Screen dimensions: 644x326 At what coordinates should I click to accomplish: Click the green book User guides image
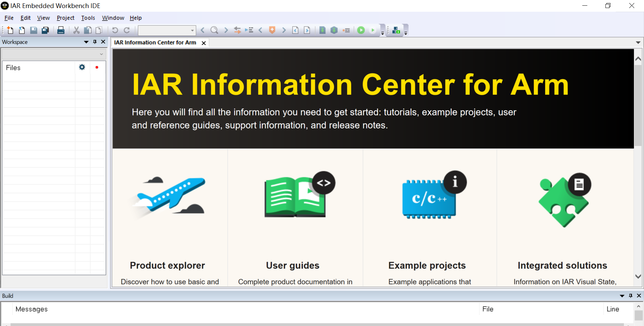pos(299,194)
